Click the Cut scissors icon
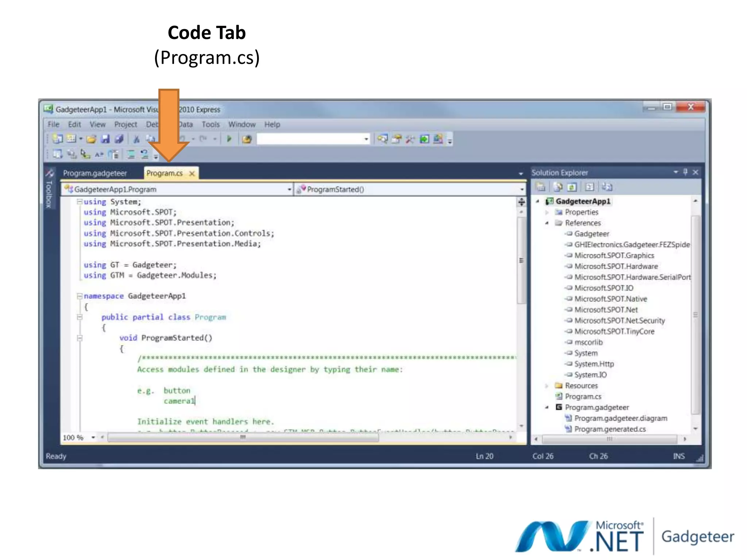Screen dimensions: 747x560 (x=136, y=139)
